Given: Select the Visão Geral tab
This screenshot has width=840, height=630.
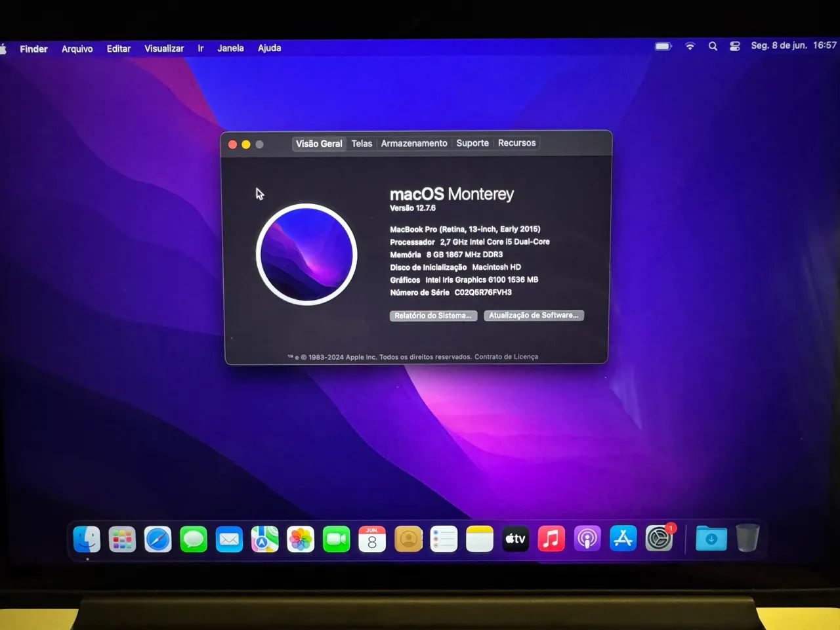Looking at the screenshot, I should click(319, 144).
